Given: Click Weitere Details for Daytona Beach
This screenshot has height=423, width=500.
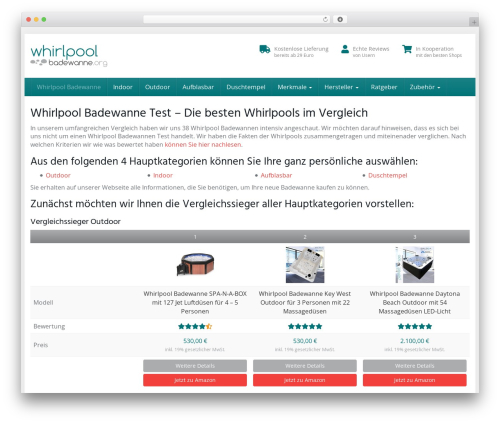Looking at the screenshot, I should tap(415, 366).
